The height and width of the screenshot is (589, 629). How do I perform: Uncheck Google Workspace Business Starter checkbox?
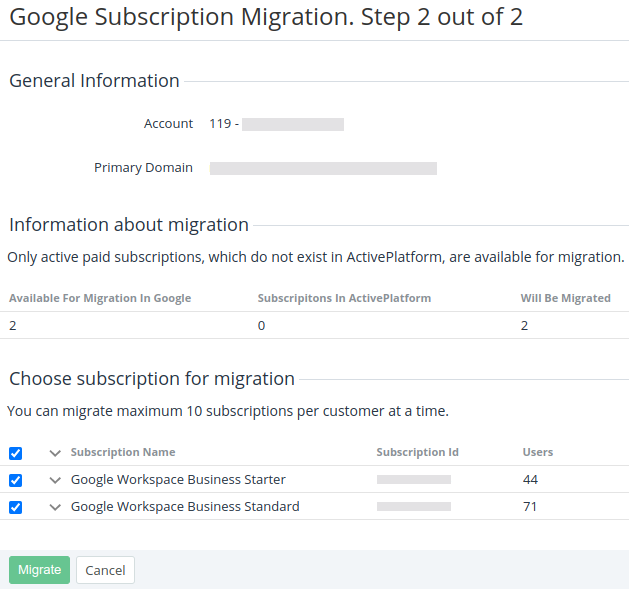16,480
